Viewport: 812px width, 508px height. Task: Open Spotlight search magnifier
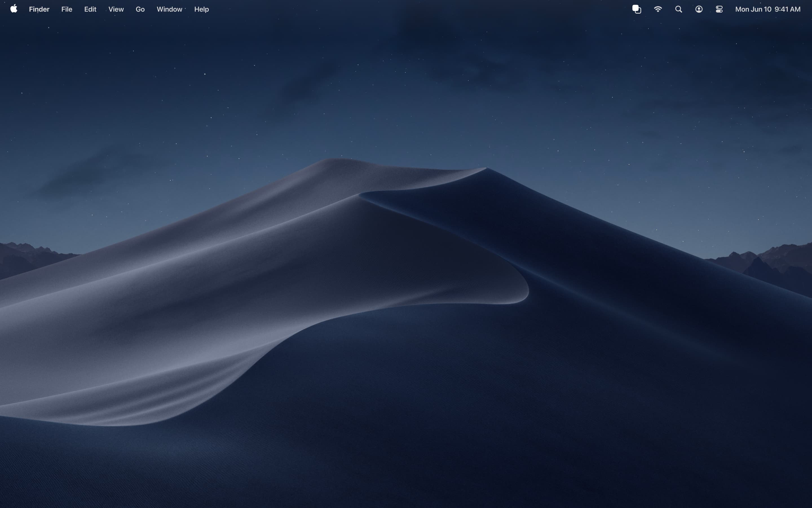(x=678, y=9)
